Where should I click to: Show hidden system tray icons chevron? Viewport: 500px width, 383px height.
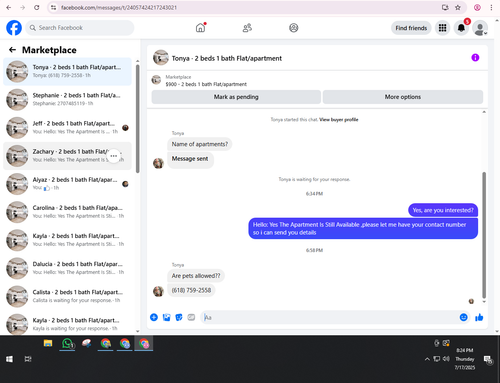[x=427, y=359]
